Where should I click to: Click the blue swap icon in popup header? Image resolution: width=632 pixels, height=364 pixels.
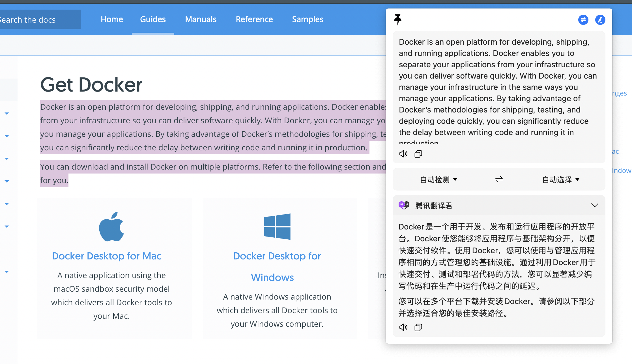coord(583,20)
